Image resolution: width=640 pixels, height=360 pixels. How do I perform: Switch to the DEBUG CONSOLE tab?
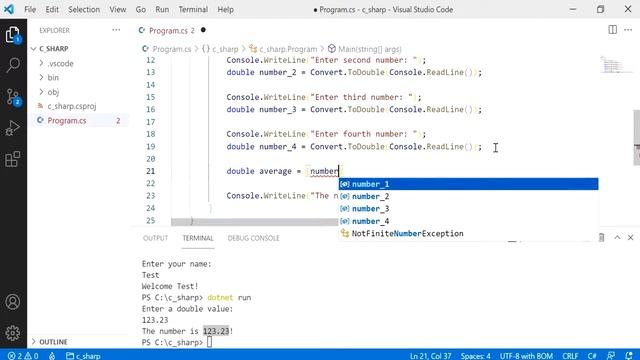click(253, 238)
